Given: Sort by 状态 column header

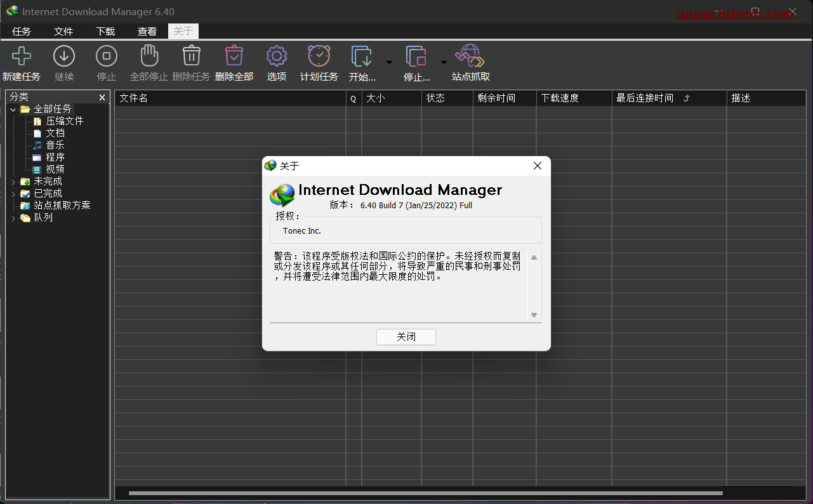Looking at the screenshot, I should click(x=447, y=98).
